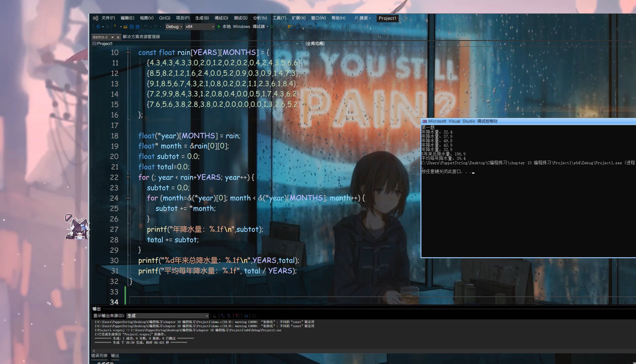
Task: Click the folder view toolbar icon
Action: click(290, 27)
